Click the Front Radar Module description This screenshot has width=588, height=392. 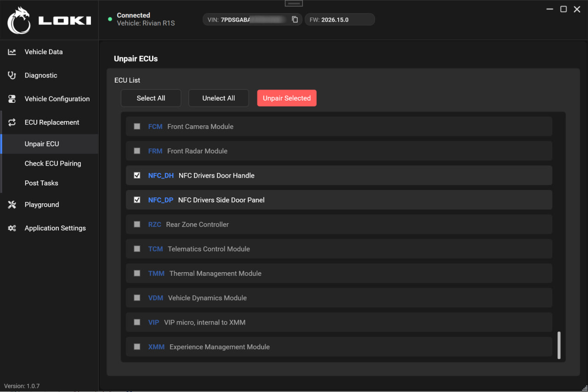pos(198,151)
